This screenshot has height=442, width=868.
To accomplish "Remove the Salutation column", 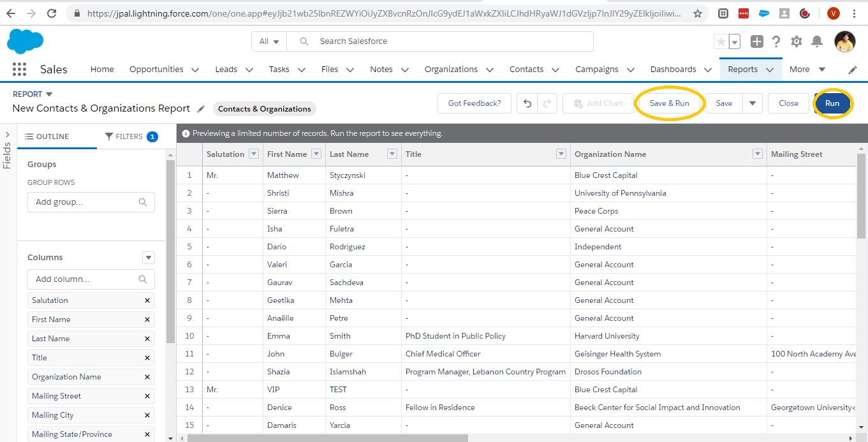I will pyautogui.click(x=147, y=300).
